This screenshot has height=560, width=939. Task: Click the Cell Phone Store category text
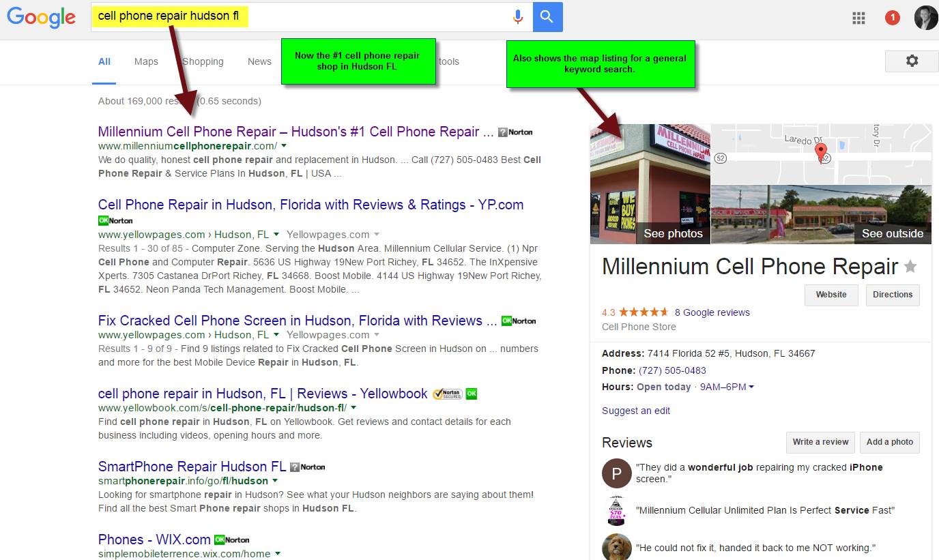coord(639,327)
